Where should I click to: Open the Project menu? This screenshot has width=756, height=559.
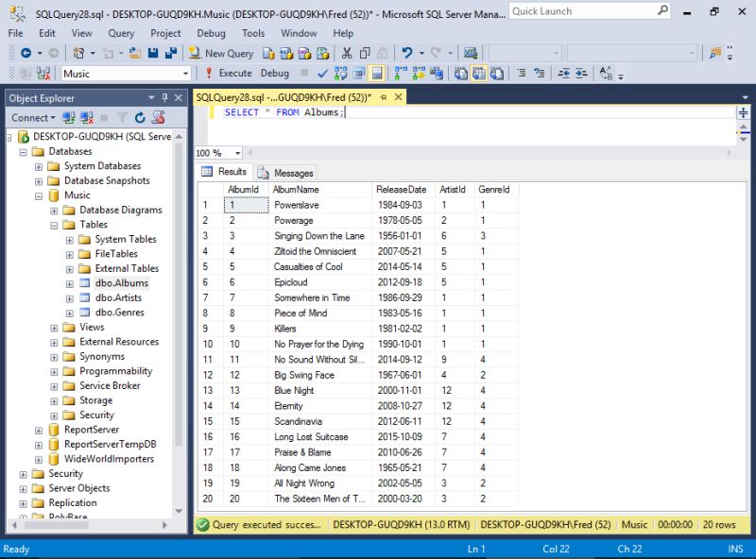coord(165,33)
